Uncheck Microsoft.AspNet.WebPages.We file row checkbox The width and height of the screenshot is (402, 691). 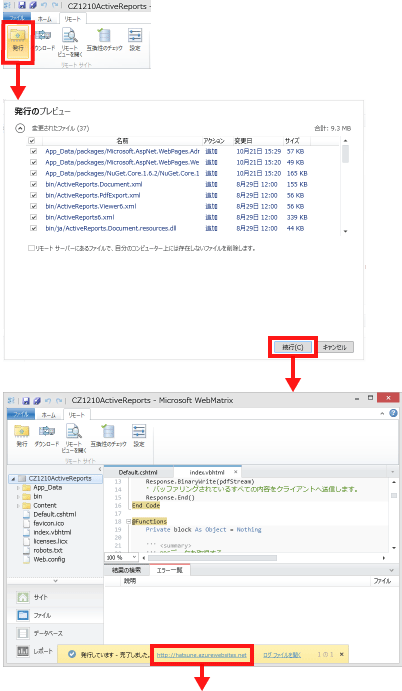click(x=34, y=162)
